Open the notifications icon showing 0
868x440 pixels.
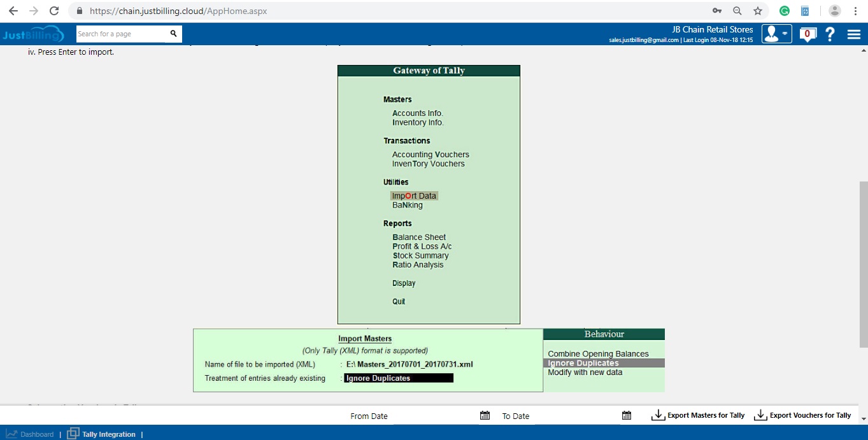[808, 34]
